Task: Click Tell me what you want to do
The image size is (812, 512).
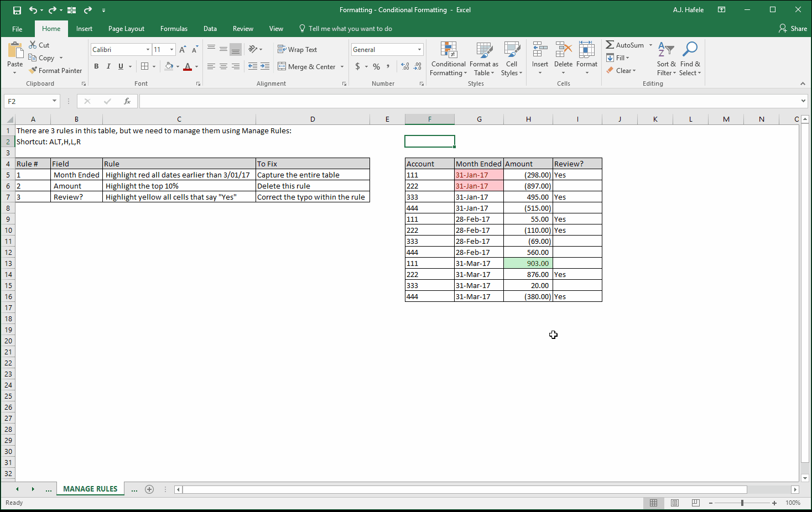Action: 345,29
